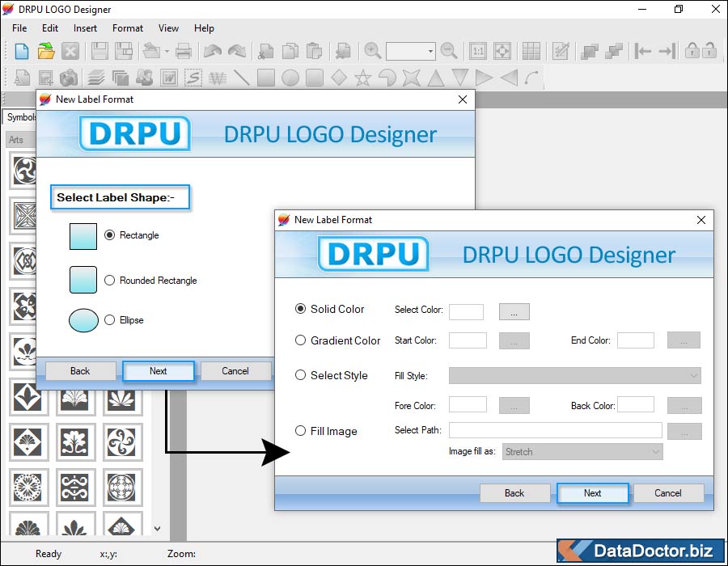Click the cut icon in the toolbar
This screenshot has height=566, width=728.
click(265, 51)
